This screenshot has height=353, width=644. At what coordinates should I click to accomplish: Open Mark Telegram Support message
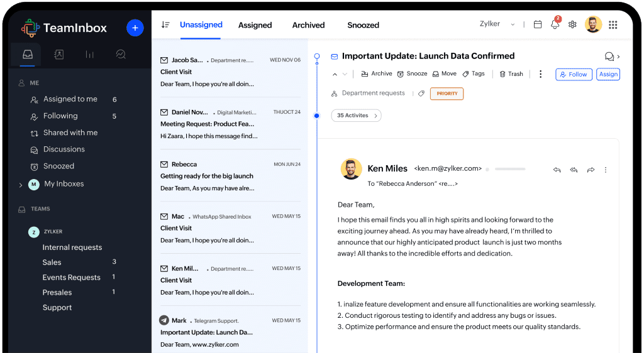230,332
